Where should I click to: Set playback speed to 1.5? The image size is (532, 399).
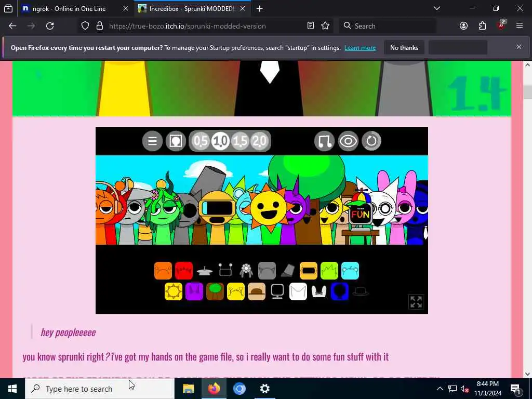click(240, 141)
